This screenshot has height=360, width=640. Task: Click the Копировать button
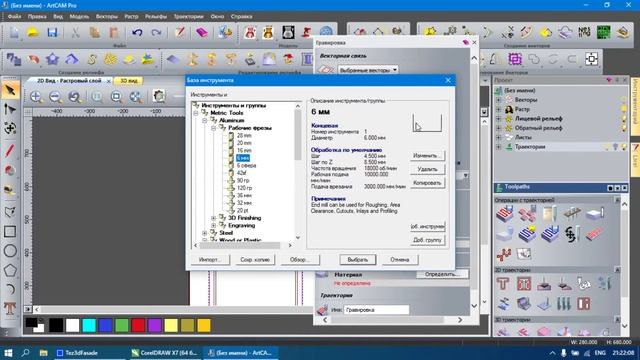click(427, 183)
